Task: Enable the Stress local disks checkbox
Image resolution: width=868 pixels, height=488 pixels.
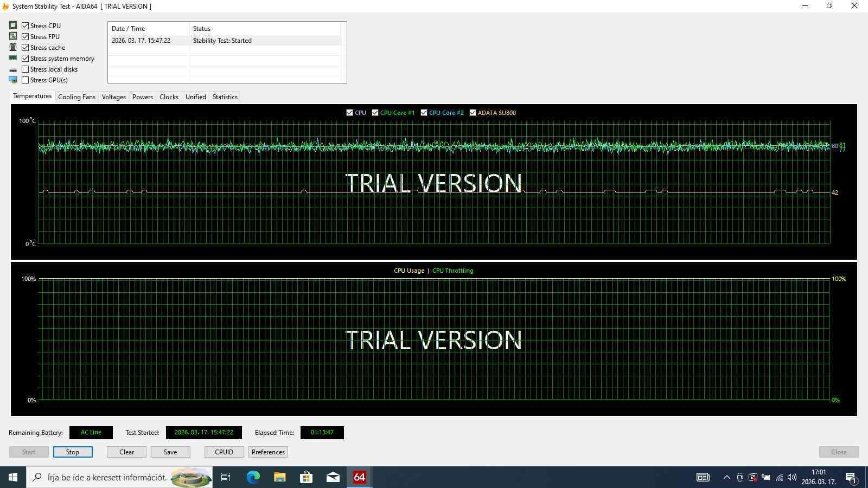Action: click(x=25, y=69)
